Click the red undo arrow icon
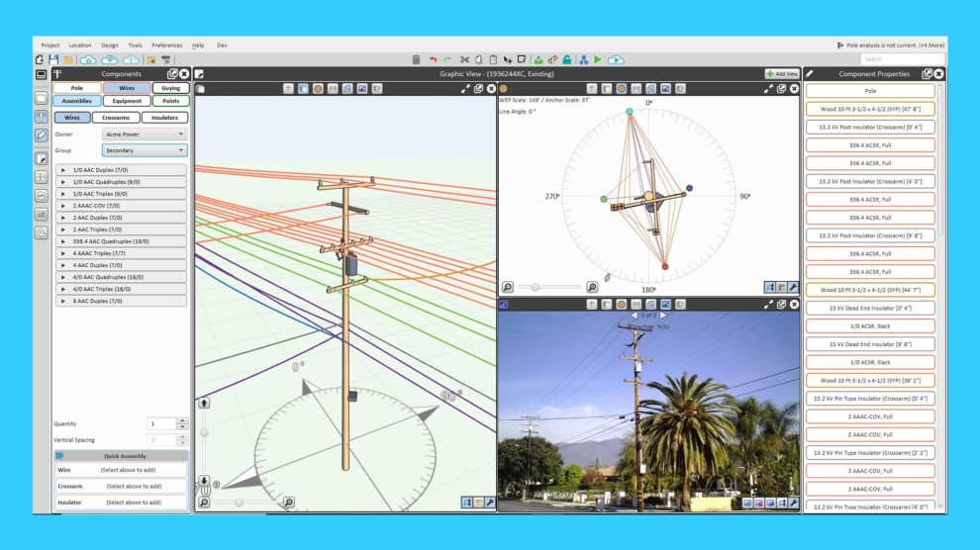 pyautogui.click(x=433, y=59)
